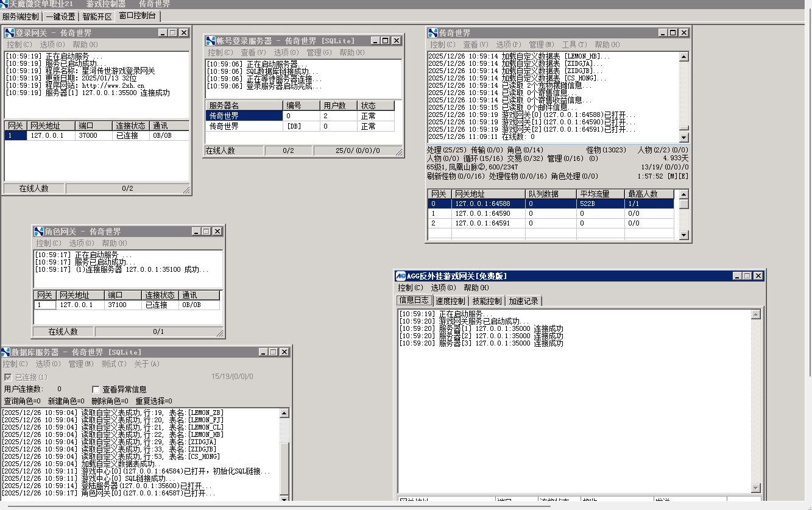The width and height of the screenshot is (812, 510).
Task: Click the 传奇世界 game server window icon
Action: [433, 33]
